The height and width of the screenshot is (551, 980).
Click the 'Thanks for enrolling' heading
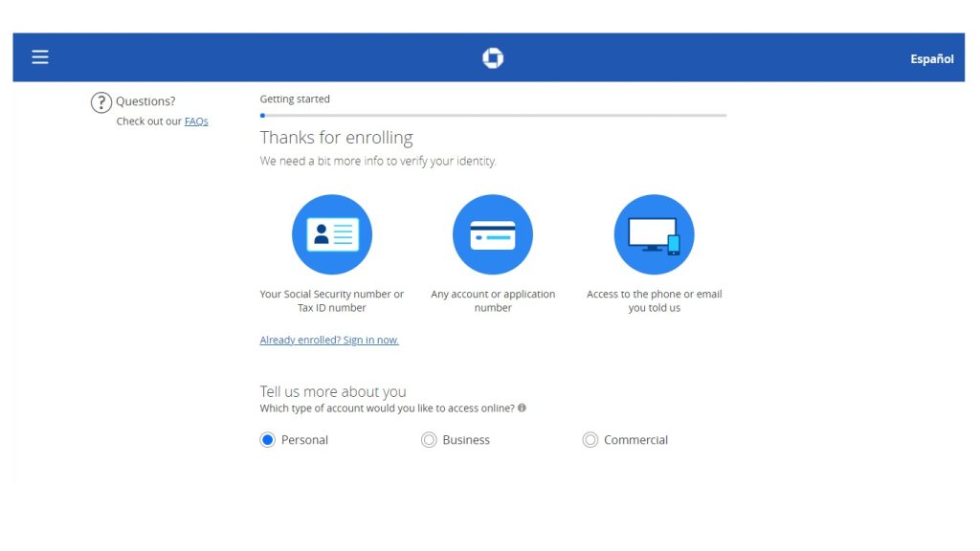click(x=336, y=138)
